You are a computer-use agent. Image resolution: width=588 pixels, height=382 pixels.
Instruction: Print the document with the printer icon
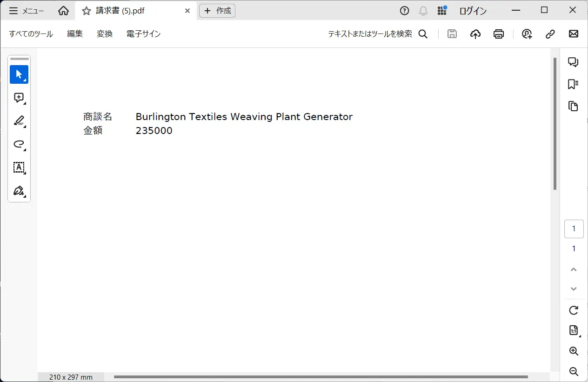499,34
